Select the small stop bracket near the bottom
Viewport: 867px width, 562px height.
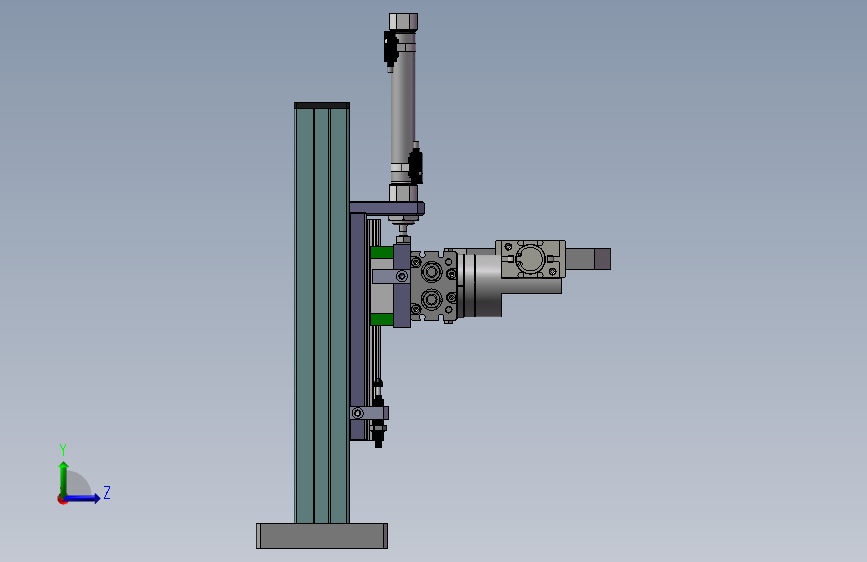coord(369,413)
